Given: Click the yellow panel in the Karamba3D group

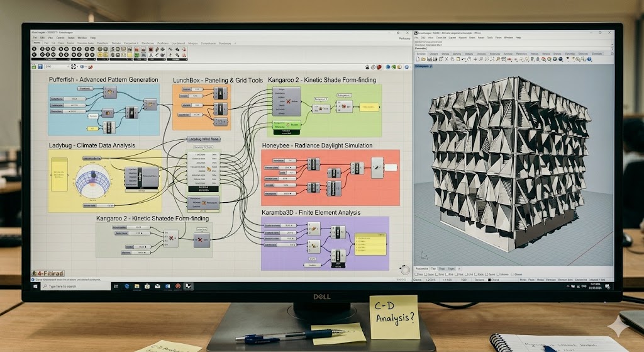Looking at the screenshot, I should (370, 244).
